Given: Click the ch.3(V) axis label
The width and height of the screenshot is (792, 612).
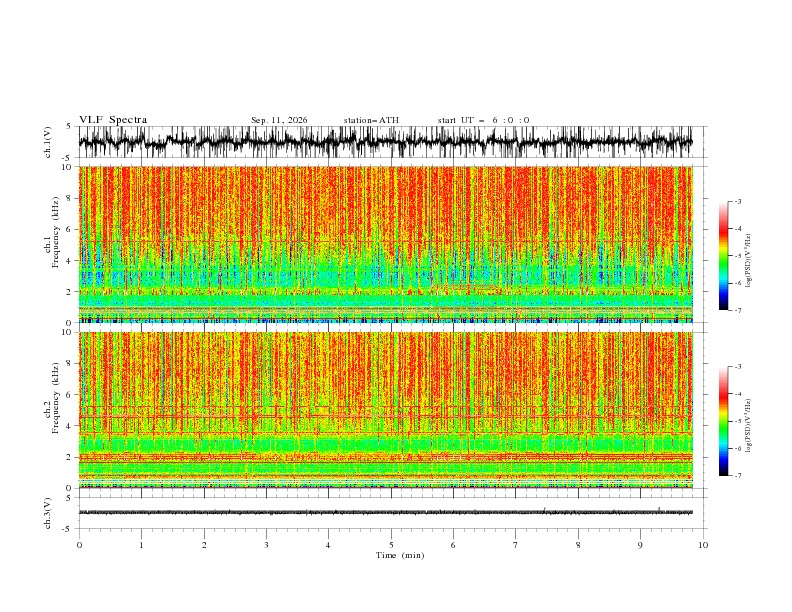Looking at the screenshot, I should (x=48, y=513).
